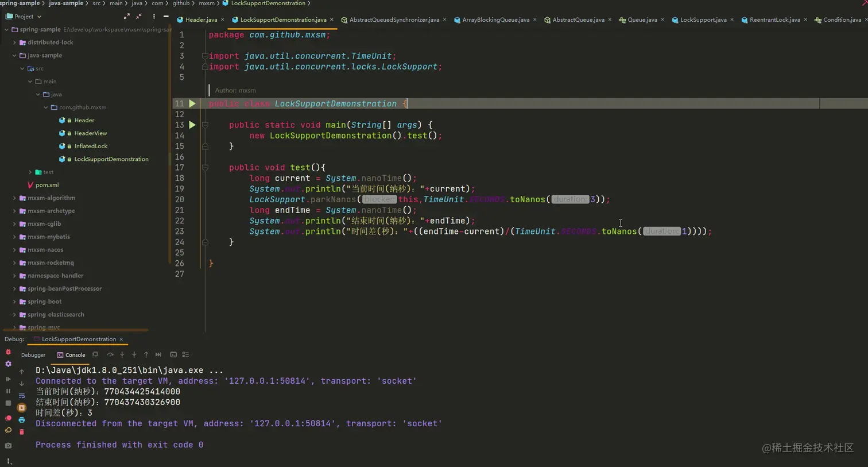Expand the mxsm-algorithm module

click(x=14, y=198)
